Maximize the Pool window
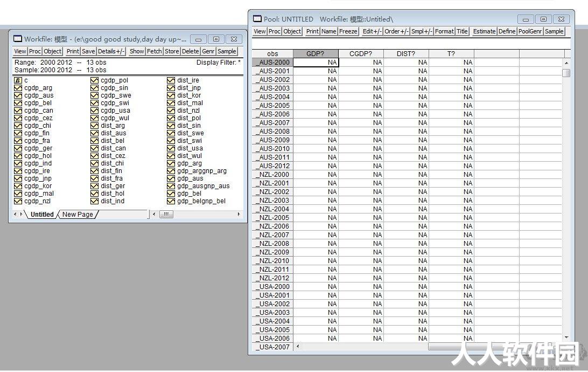The height and width of the screenshot is (372, 588). coord(543,19)
